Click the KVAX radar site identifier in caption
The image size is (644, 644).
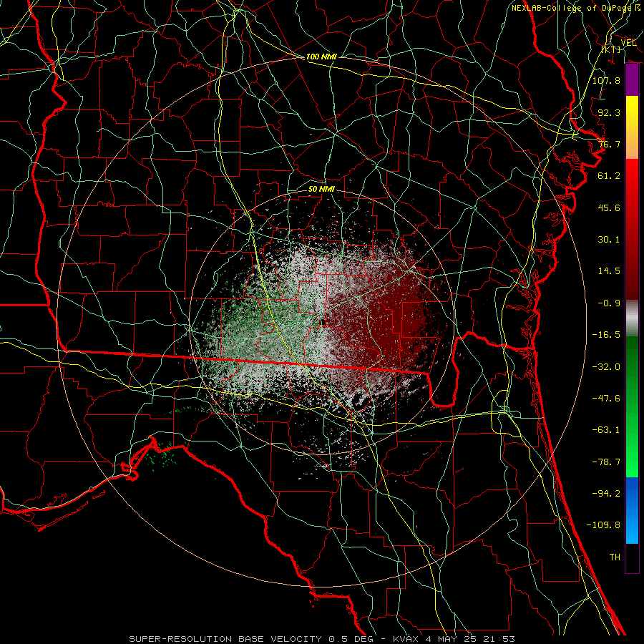(x=406, y=639)
